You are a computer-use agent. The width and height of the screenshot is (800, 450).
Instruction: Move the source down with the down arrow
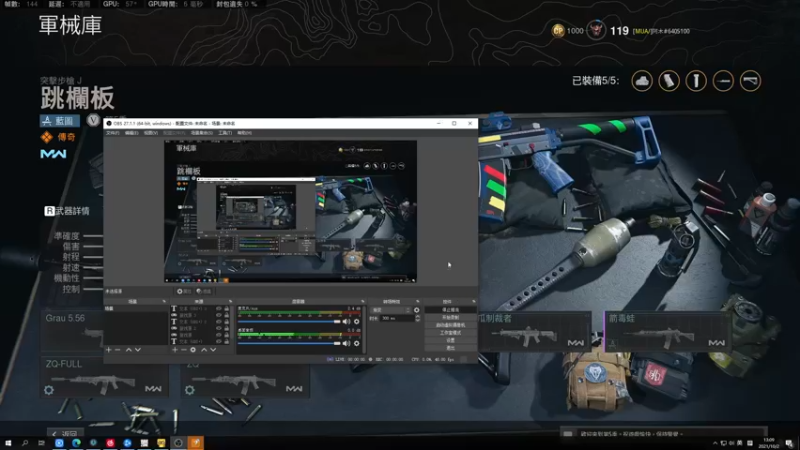pyautogui.click(x=213, y=350)
